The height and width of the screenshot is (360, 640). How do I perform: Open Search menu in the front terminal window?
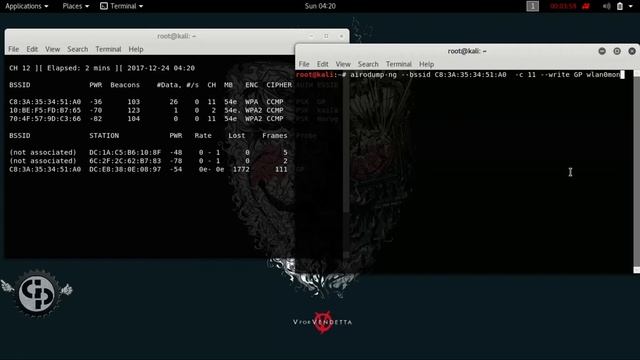[368, 64]
